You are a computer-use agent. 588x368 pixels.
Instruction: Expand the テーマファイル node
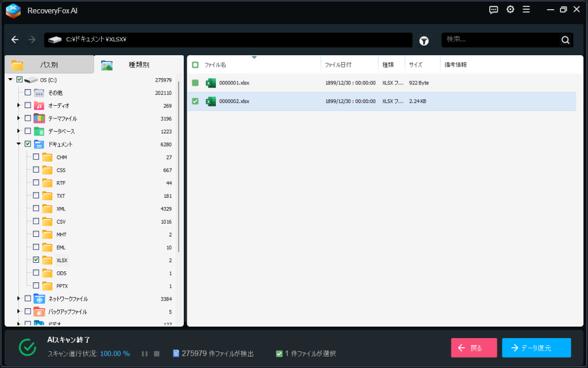tap(18, 118)
